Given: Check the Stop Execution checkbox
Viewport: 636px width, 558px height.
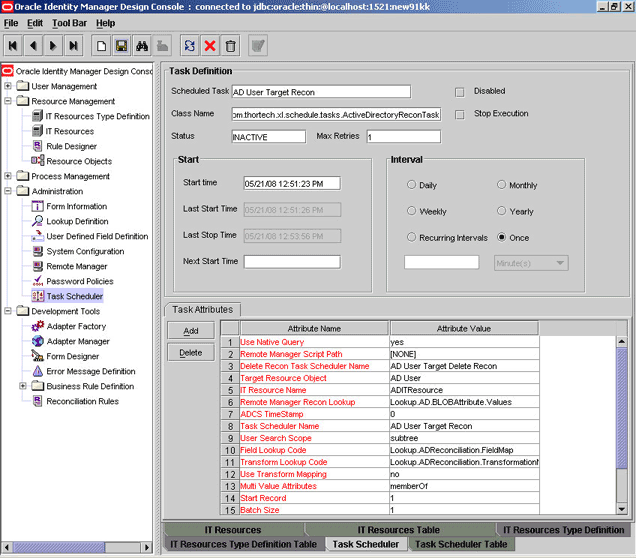Looking at the screenshot, I should [x=460, y=115].
